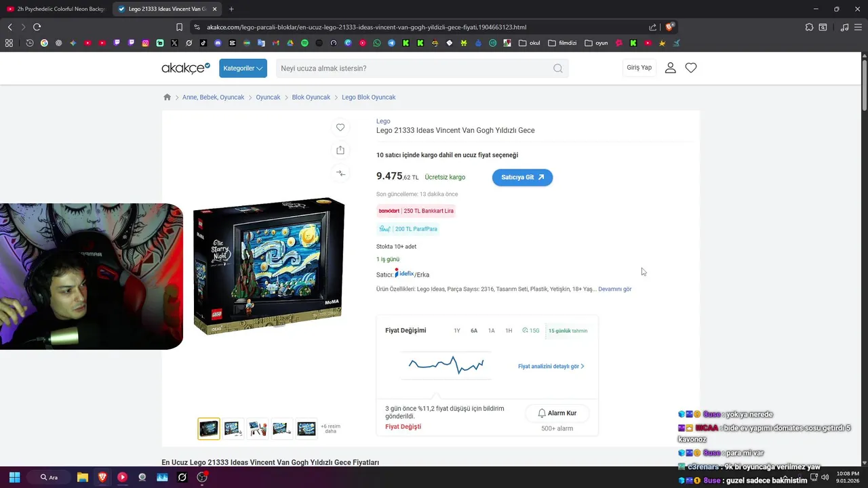
Task: Select the first product thumbnail image
Action: pyautogui.click(x=209, y=428)
